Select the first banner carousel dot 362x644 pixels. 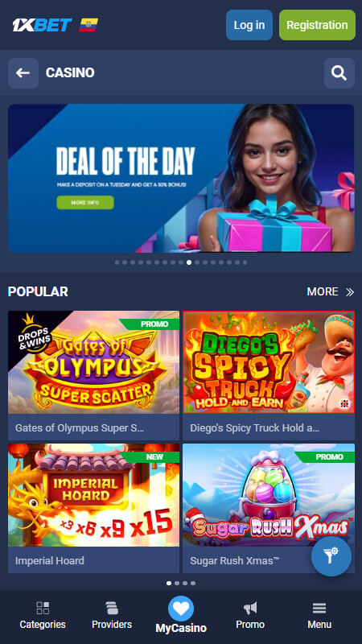pyautogui.click(x=117, y=262)
